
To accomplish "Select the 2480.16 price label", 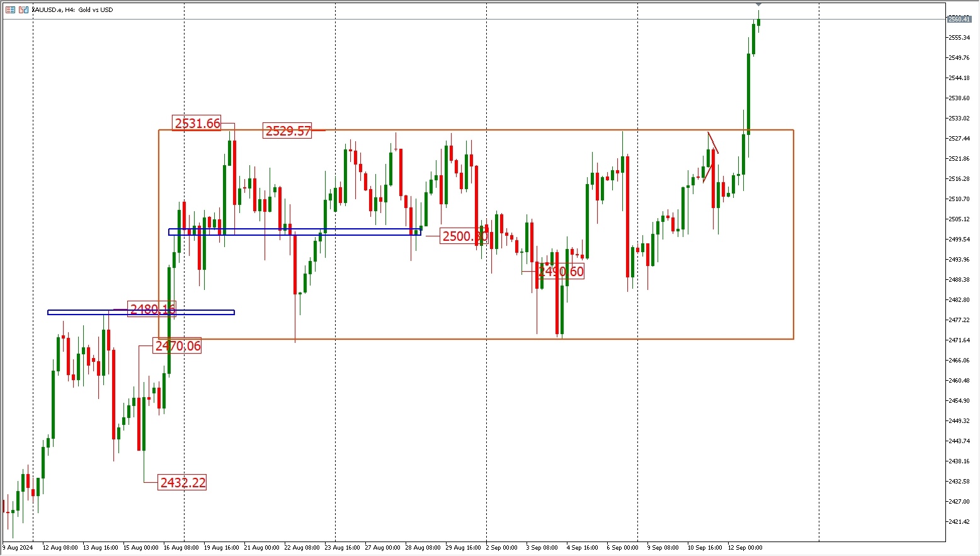I will [x=152, y=309].
